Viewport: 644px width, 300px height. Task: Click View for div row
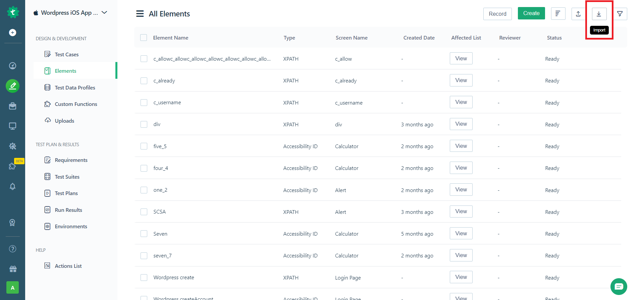(461, 124)
